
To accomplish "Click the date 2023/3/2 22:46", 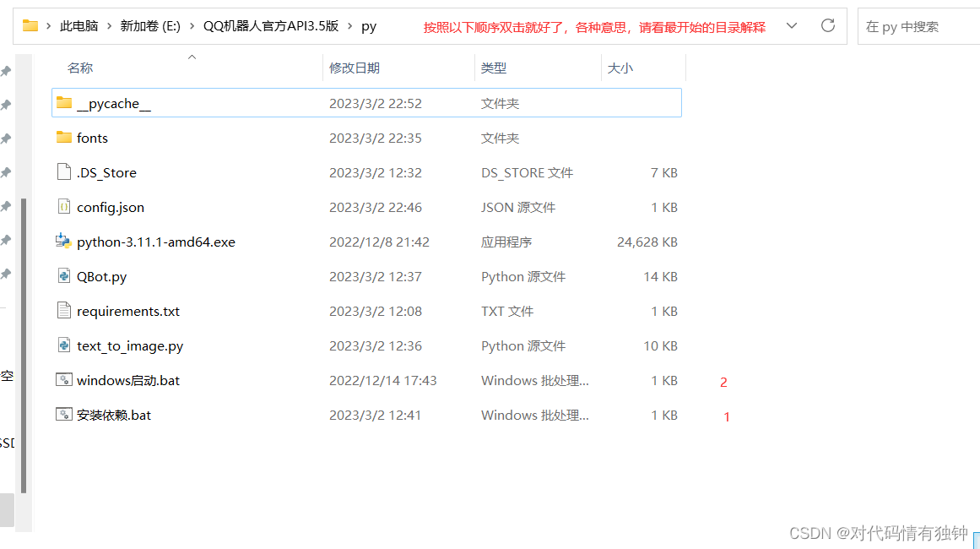I will (x=376, y=207).
